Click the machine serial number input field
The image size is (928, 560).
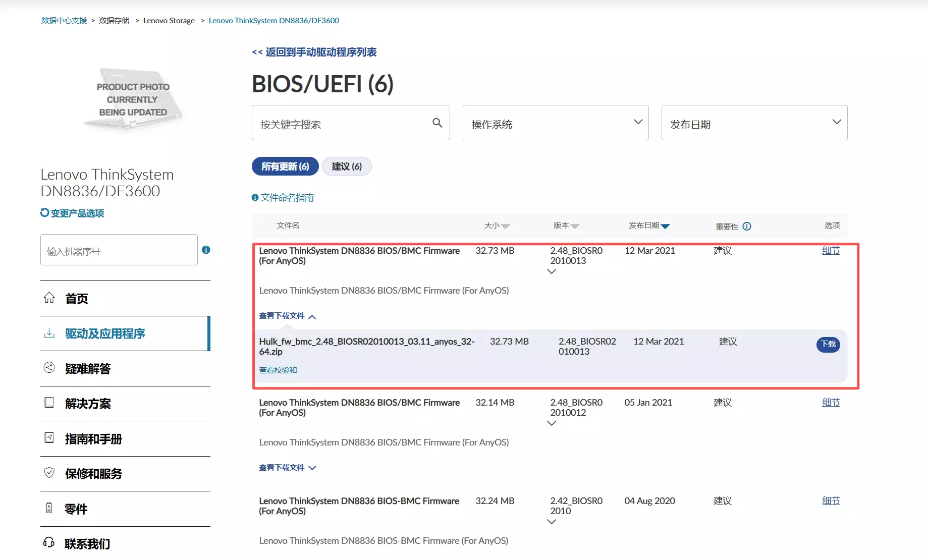coord(119,250)
